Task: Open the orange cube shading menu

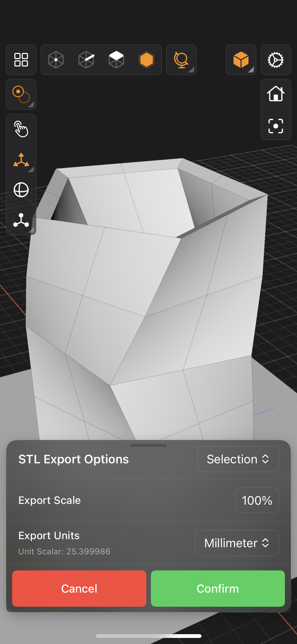Action: tap(241, 60)
